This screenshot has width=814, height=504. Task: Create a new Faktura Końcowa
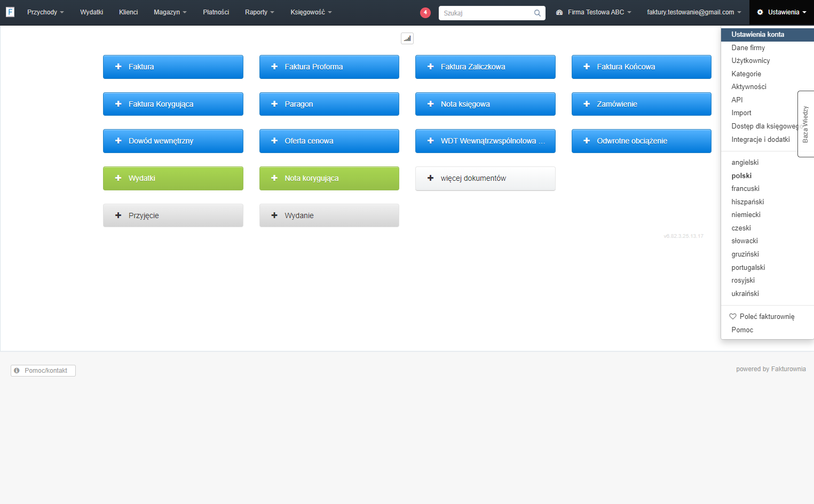pos(642,67)
